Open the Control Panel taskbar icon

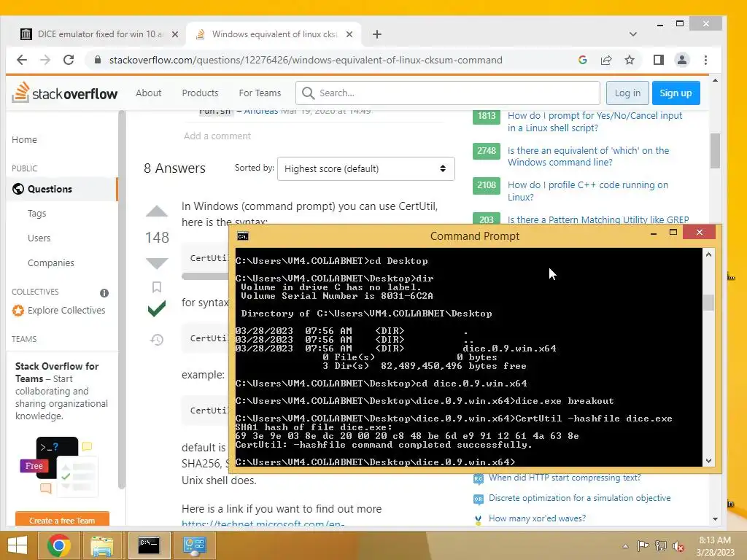pyautogui.click(x=194, y=545)
